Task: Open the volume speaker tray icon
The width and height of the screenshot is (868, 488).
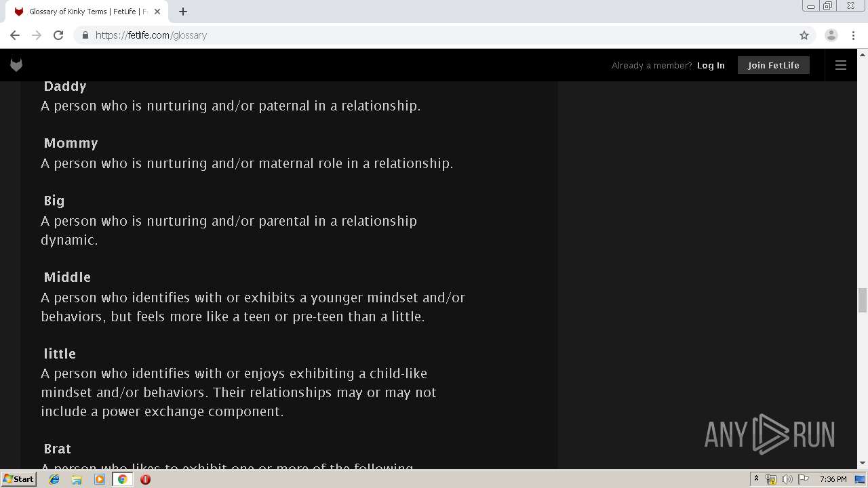Action: tap(787, 479)
